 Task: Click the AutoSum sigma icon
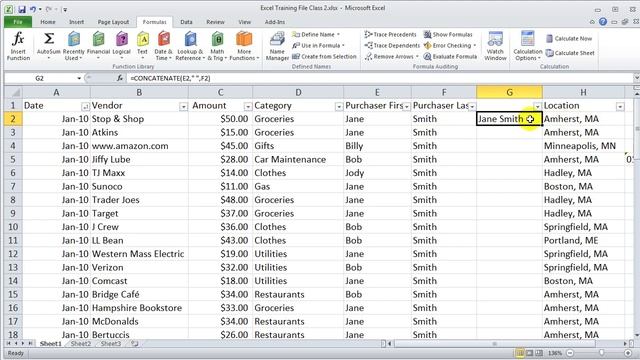coord(49,39)
